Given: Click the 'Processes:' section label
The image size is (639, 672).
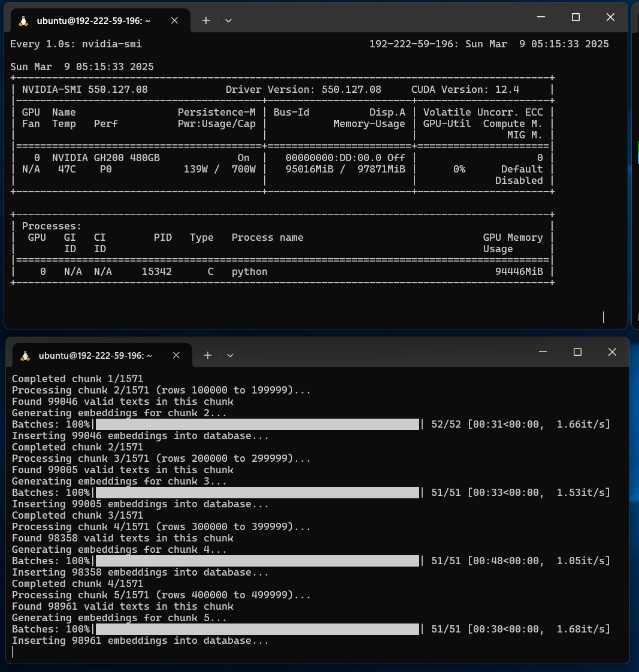Looking at the screenshot, I should pos(52,226).
